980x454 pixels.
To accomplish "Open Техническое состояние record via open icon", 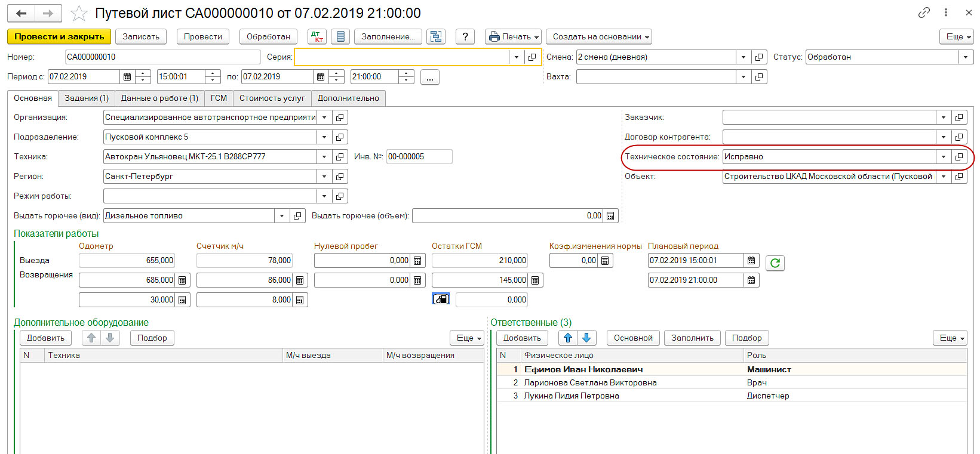I will tap(959, 156).
